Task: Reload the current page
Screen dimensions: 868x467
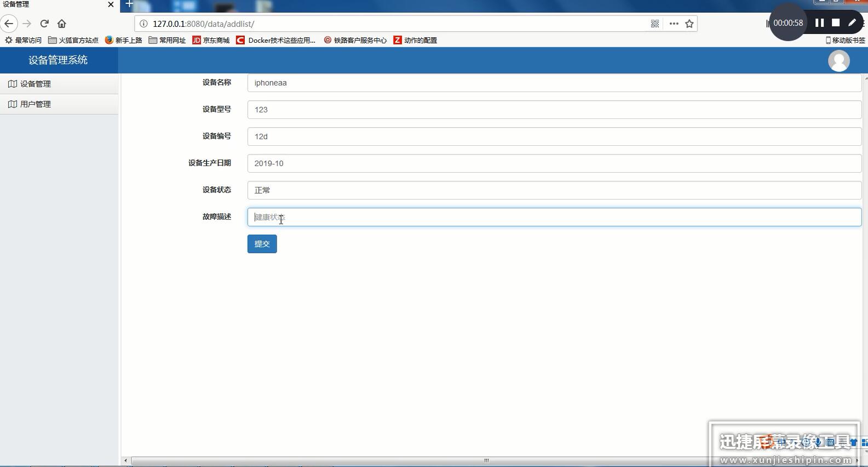Action: tap(44, 24)
